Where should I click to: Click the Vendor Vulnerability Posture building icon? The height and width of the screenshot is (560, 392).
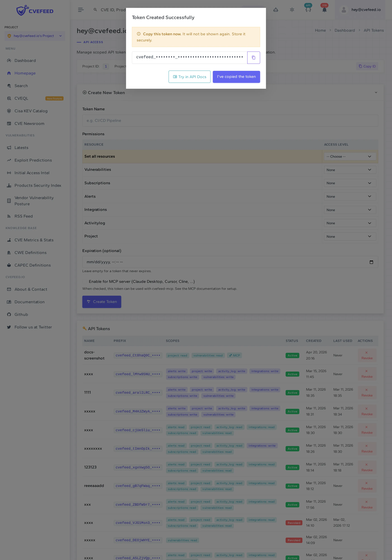tap(9, 201)
